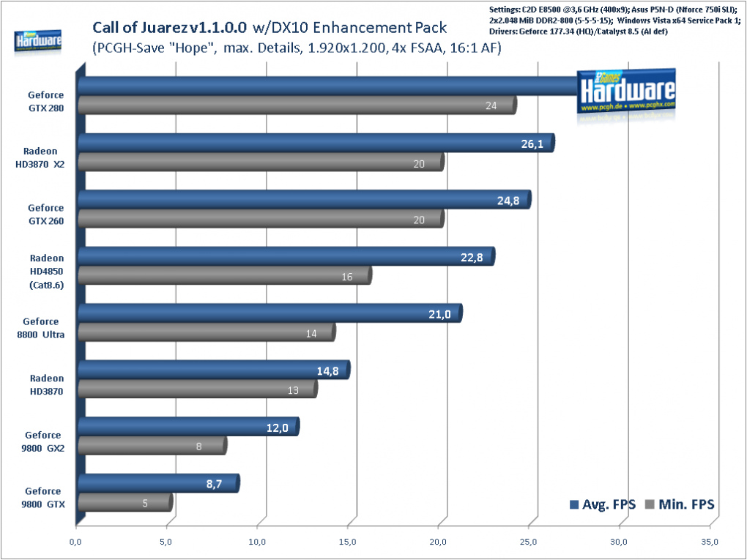The image size is (747, 560).
Task: Click the blue bar labeled 26,1
Action: pos(316,143)
